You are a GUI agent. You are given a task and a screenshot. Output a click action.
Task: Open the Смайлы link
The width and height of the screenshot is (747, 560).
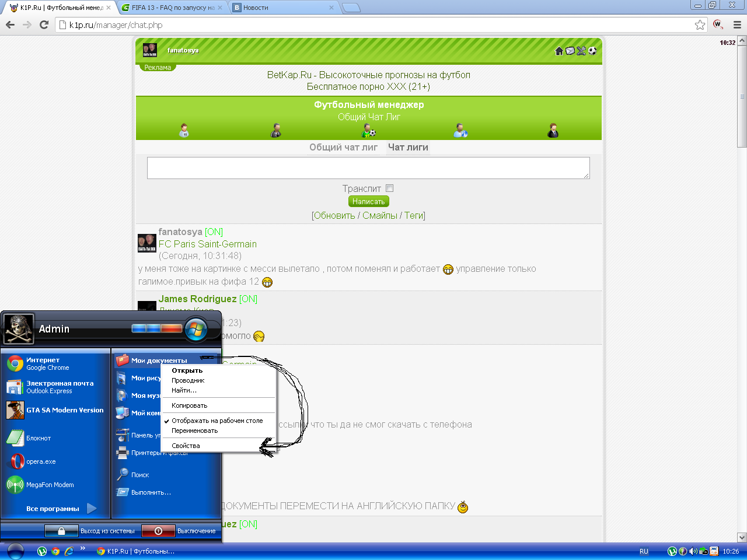tap(379, 215)
